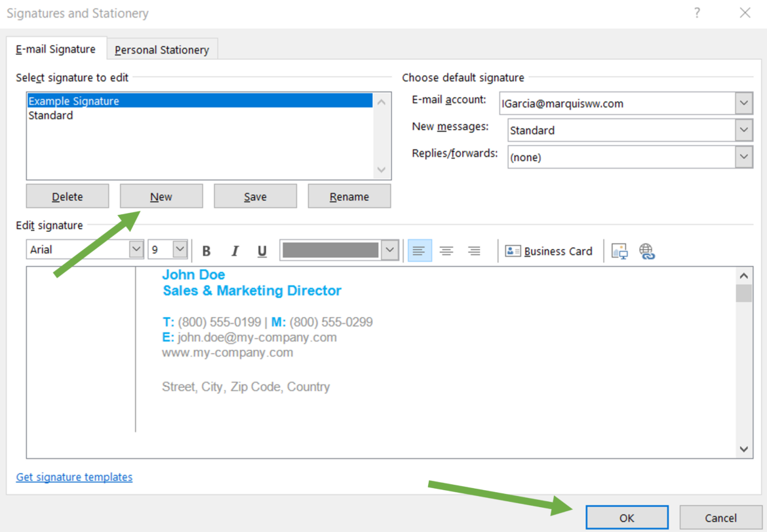Image resolution: width=767 pixels, height=532 pixels.
Task: Insert hyperlink icon in toolbar
Action: pyautogui.click(x=647, y=251)
